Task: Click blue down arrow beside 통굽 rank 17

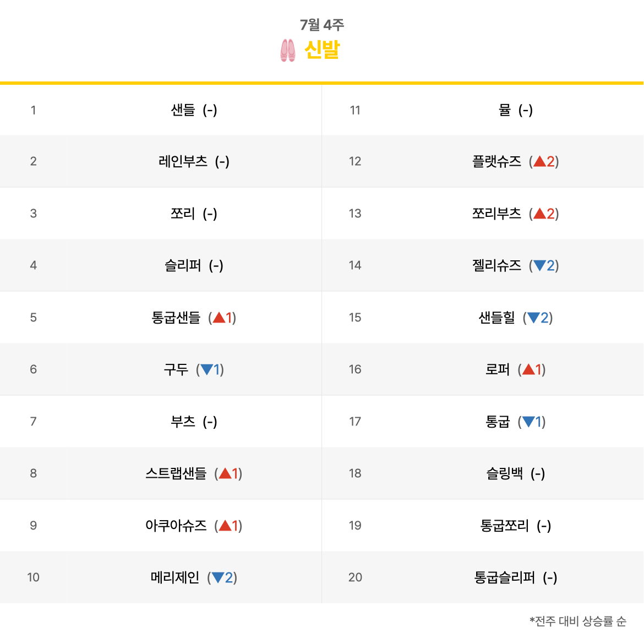Action: coord(528,422)
